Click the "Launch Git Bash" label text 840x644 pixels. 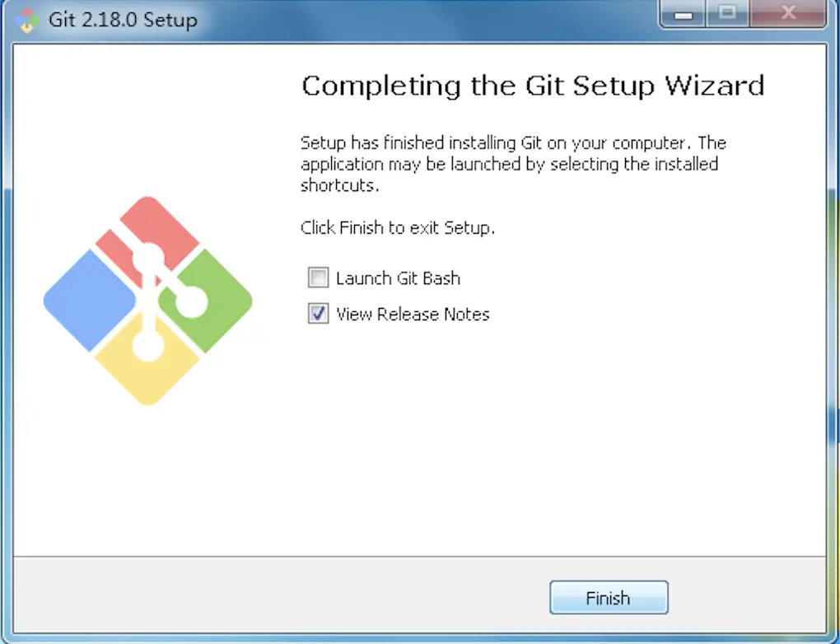click(x=398, y=278)
